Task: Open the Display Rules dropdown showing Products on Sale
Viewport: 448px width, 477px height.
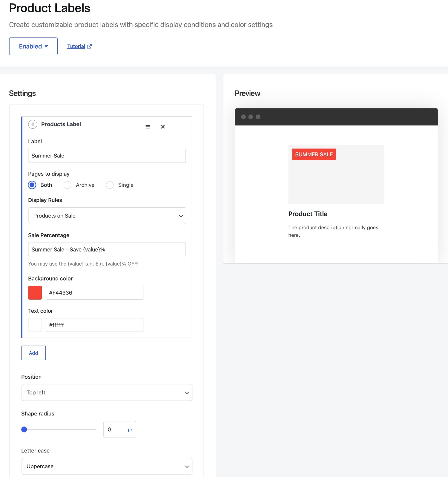Action: 107,216
